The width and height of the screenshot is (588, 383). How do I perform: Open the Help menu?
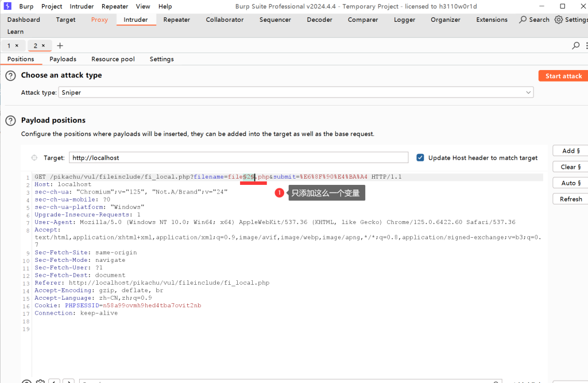165,6
